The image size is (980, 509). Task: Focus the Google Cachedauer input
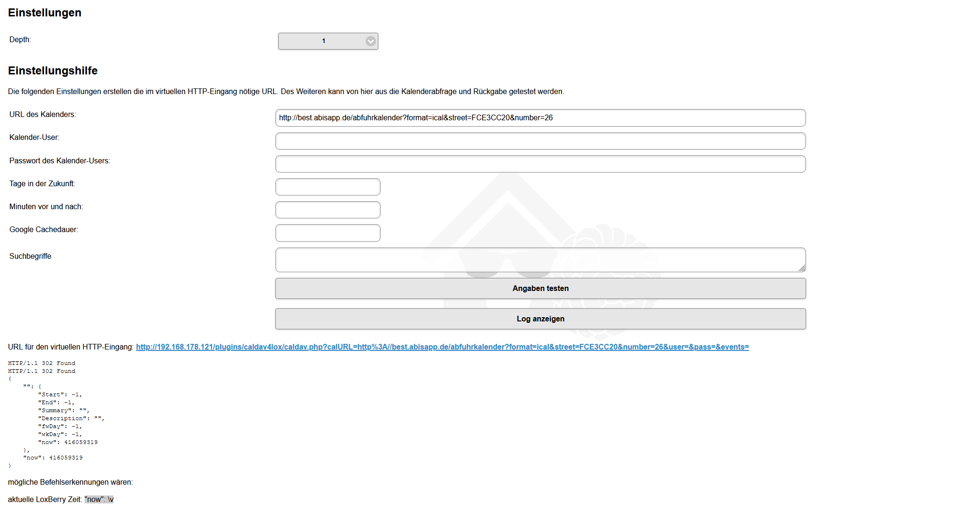(328, 233)
